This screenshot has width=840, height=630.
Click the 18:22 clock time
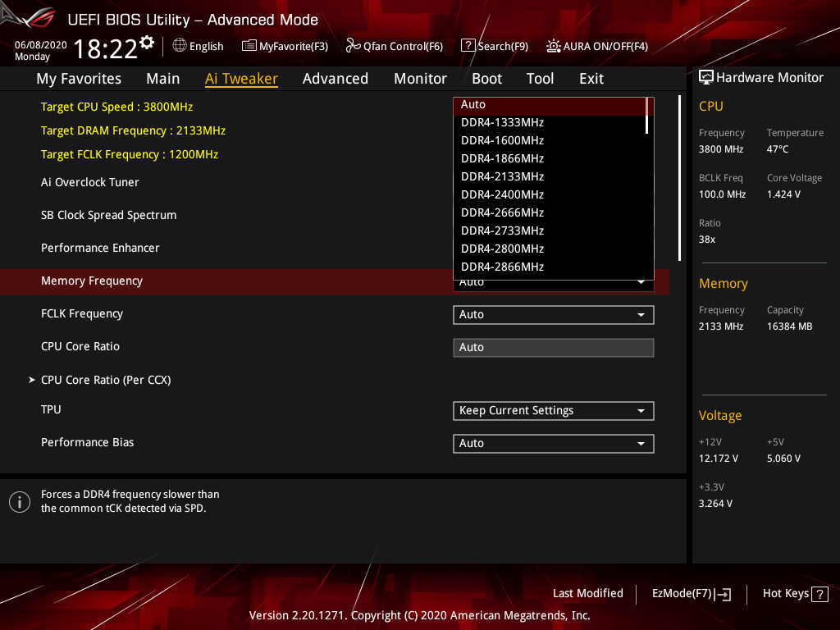tap(106, 49)
